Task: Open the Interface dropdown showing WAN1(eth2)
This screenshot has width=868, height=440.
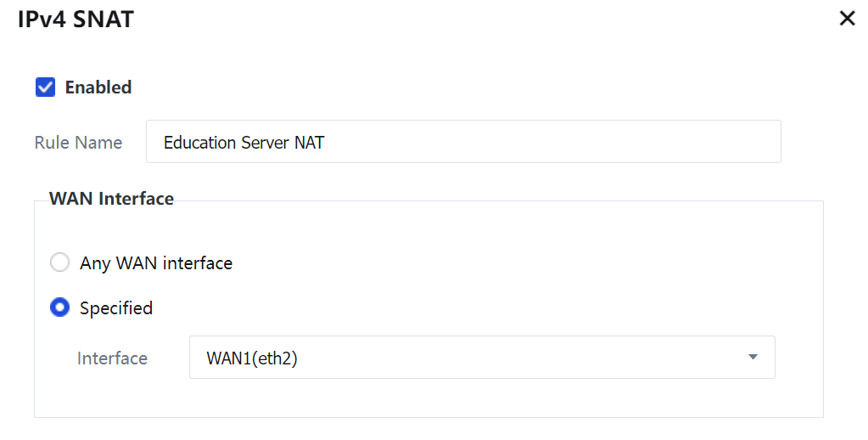Action: pyautogui.click(x=481, y=358)
